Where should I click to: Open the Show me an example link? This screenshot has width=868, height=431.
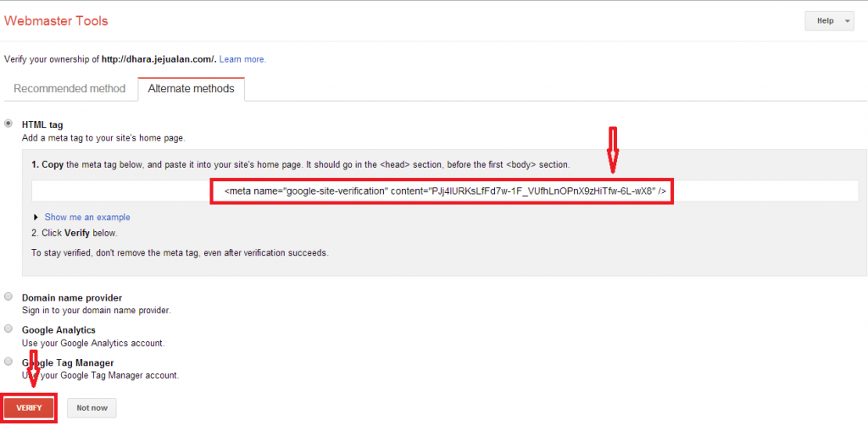pos(87,218)
